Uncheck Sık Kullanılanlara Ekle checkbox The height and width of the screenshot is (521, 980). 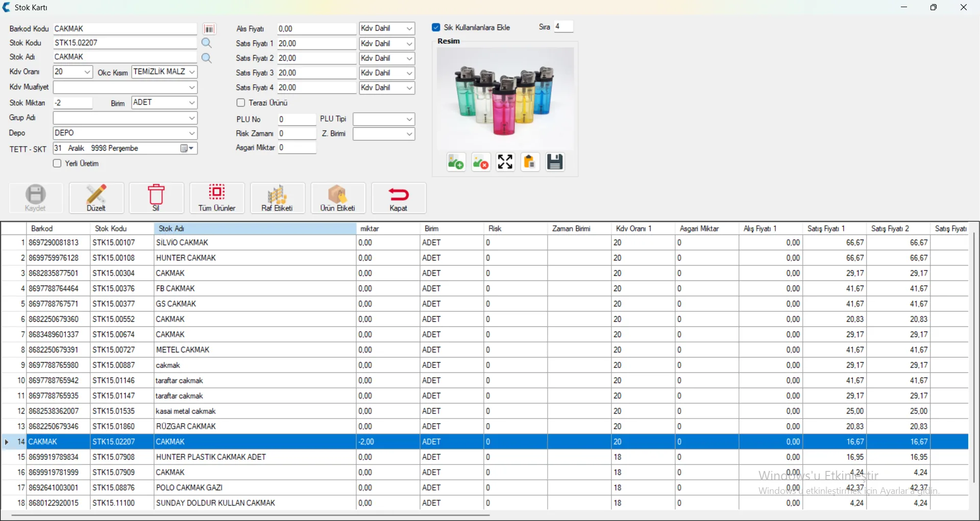pos(436,28)
